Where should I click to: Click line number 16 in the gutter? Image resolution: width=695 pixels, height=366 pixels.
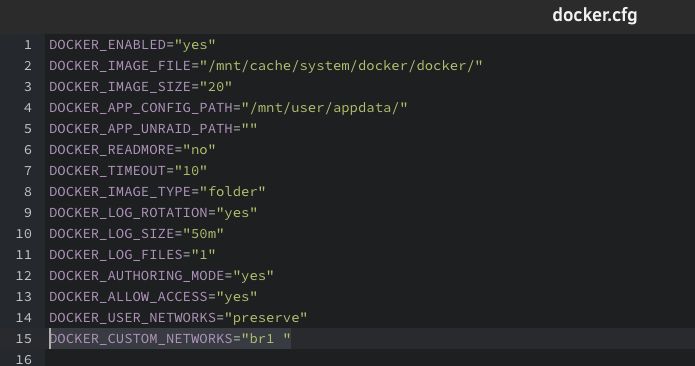click(x=24, y=359)
